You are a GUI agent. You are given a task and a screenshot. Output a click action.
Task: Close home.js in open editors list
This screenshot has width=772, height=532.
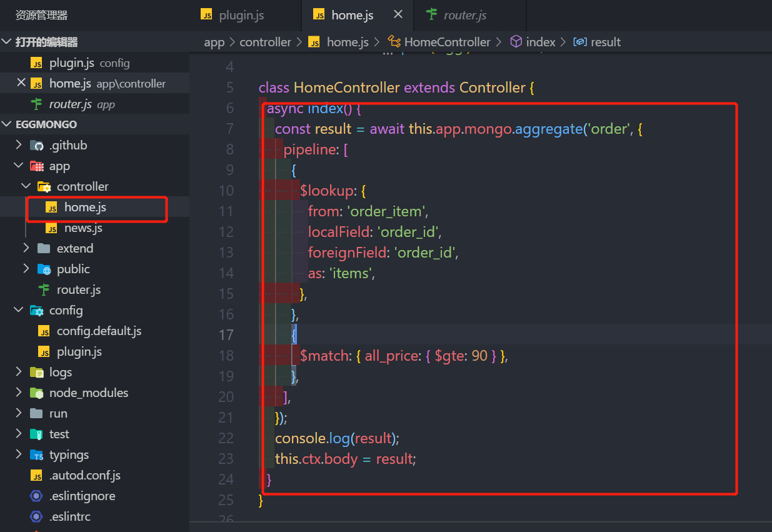[x=21, y=83]
